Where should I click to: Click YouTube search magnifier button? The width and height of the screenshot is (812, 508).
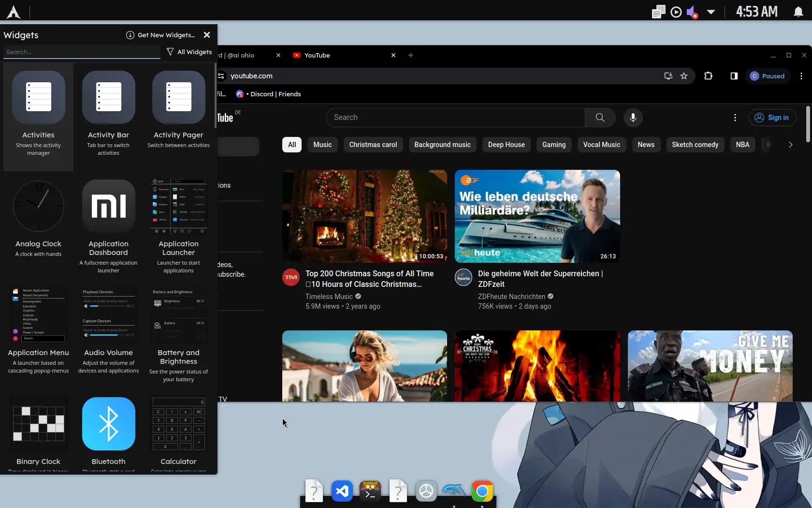click(x=600, y=118)
